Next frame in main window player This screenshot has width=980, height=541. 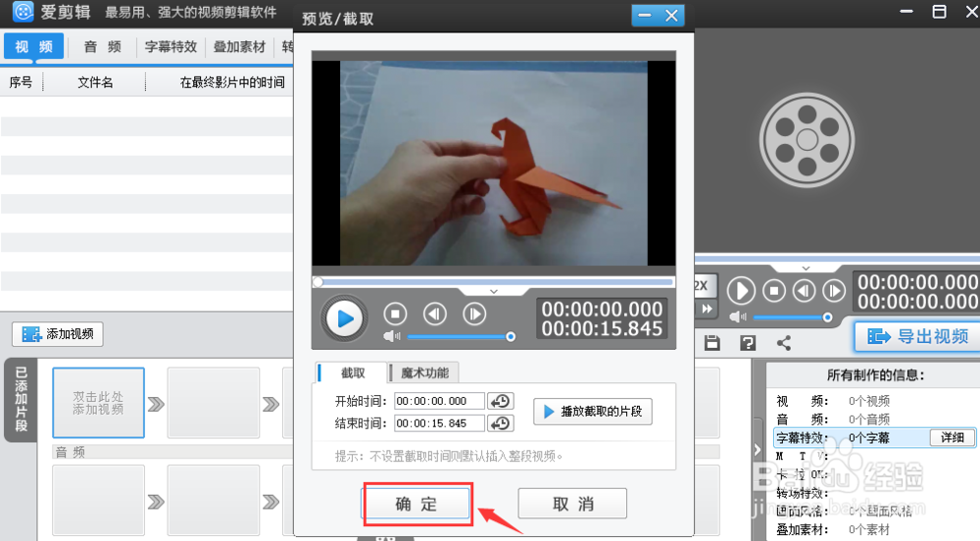click(834, 290)
